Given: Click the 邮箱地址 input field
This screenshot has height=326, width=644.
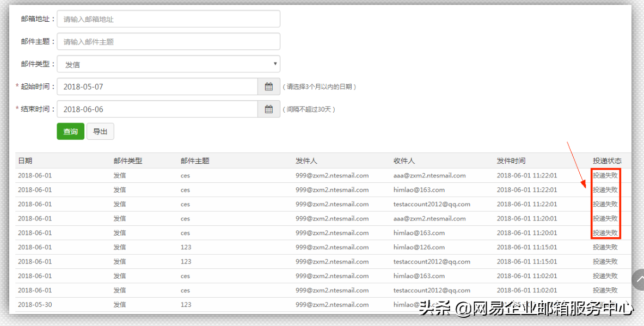Looking at the screenshot, I should coord(168,18).
